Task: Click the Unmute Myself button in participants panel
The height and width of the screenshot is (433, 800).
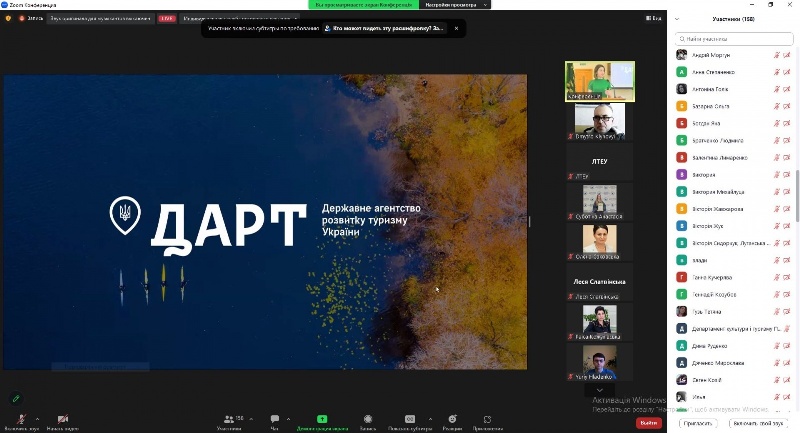Action: point(757,423)
